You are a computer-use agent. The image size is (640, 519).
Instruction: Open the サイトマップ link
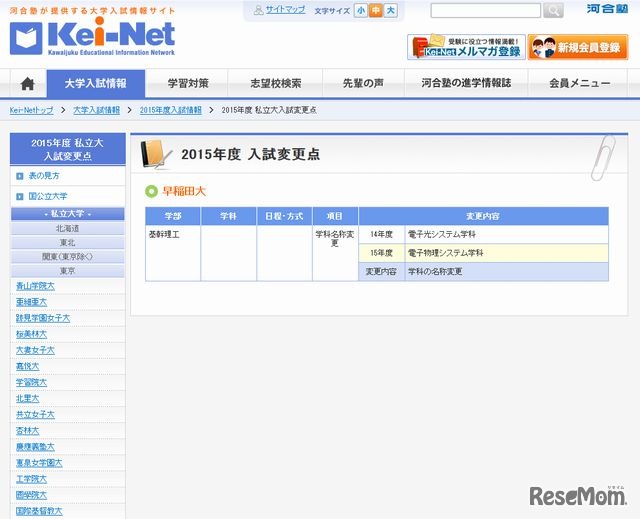click(x=285, y=10)
